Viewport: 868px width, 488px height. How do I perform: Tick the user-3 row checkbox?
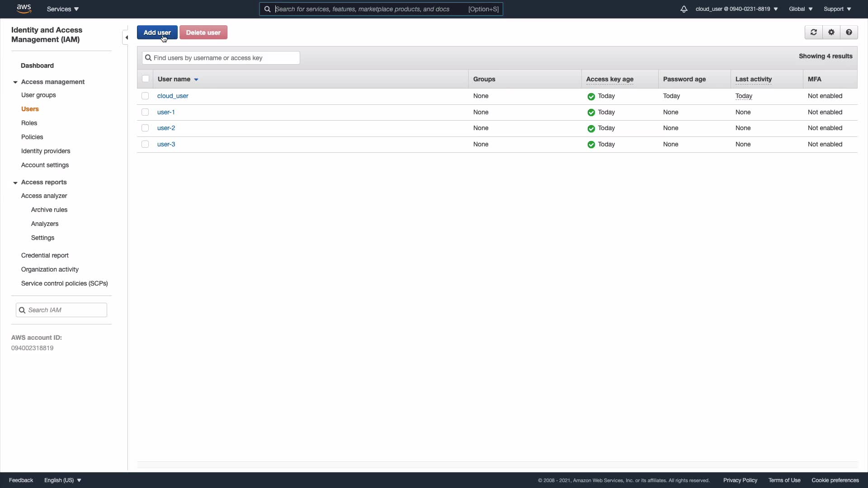click(x=145, y=144)
